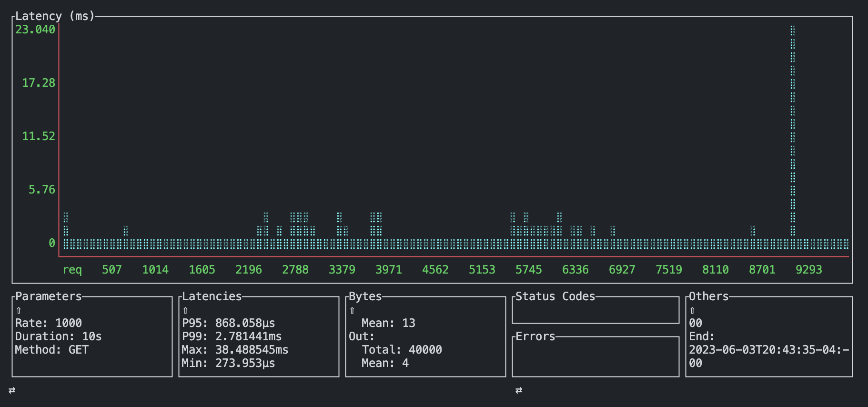Screen dimensions: 868x407
Task: Select the Parameters panel title
Action: pyautogui.click(x=49, y=296)
